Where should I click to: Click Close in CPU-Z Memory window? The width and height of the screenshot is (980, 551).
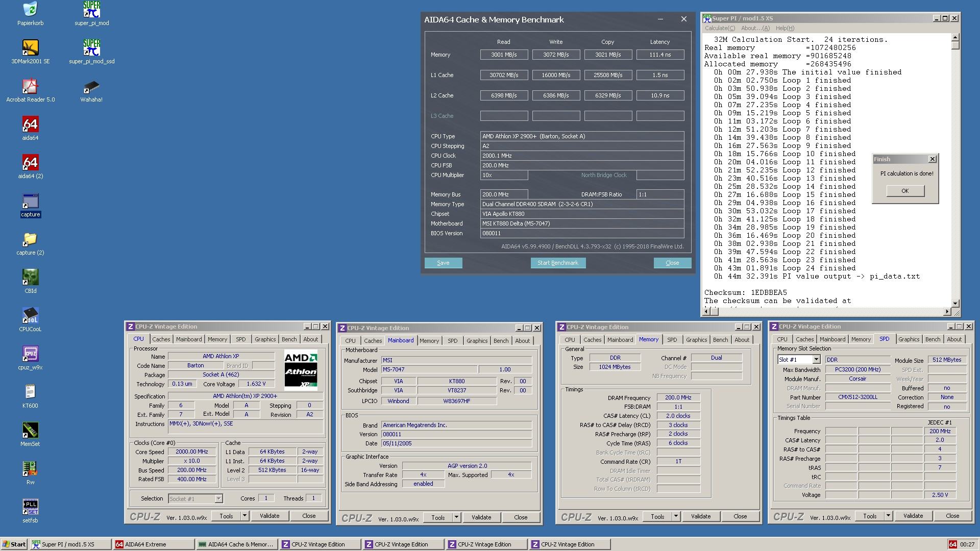(x=740, y=516)
